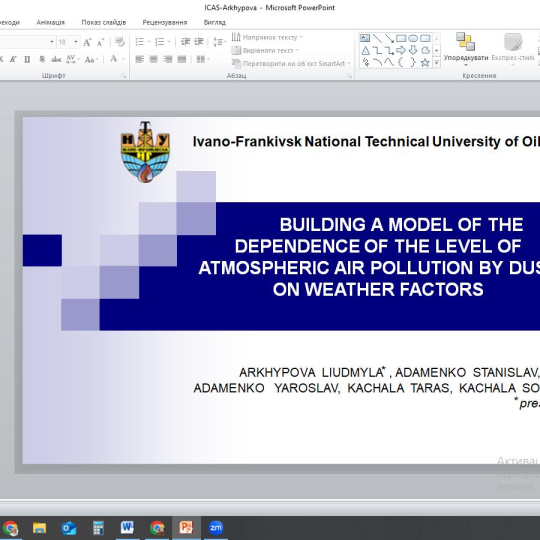This screenshot has height=540, width=540.
Task: Click the slide title 'BUILDING A MODEL OF THE'
Action: coord(401,225)
